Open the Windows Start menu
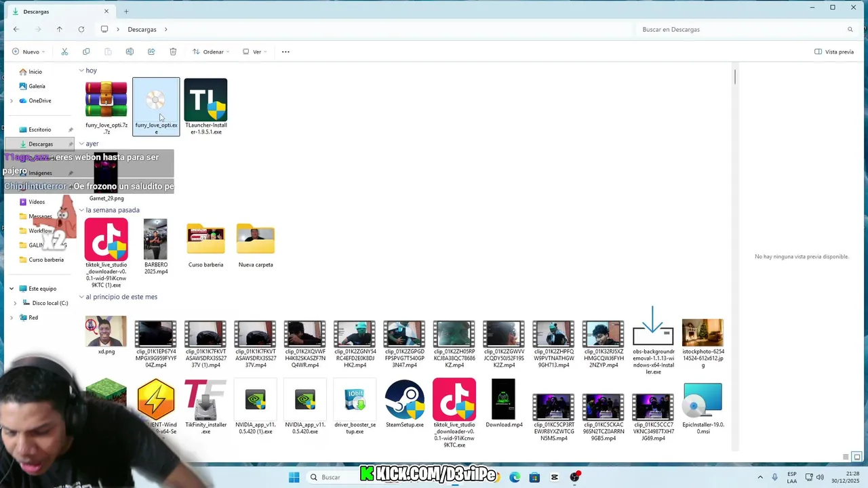 coord(294,477)
